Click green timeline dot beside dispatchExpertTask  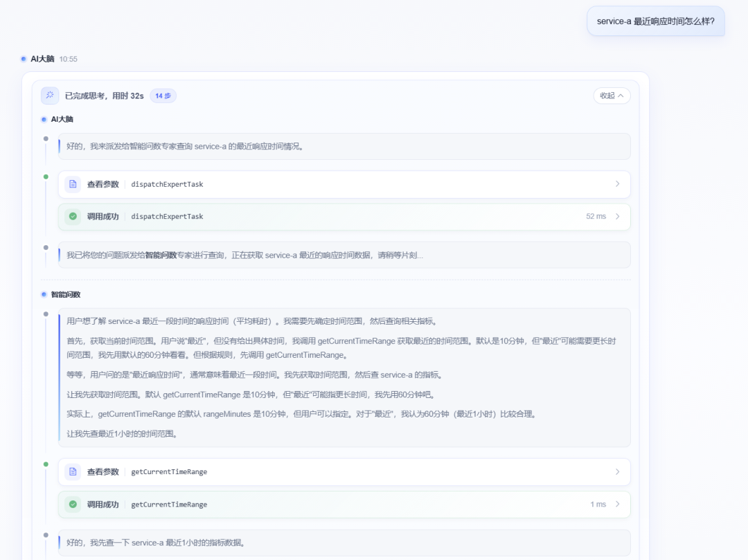(46, 177)
